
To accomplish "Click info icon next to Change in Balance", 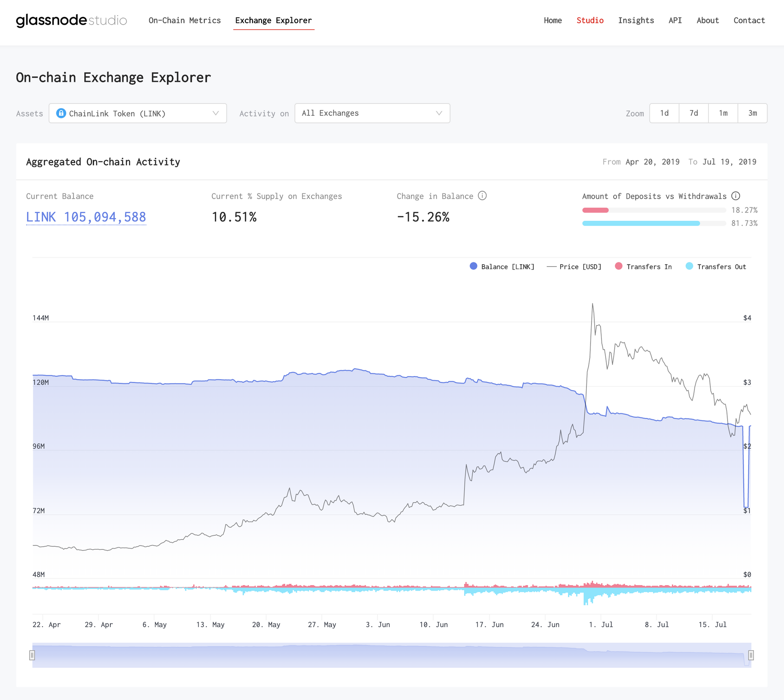I will (x=482, y=196).
